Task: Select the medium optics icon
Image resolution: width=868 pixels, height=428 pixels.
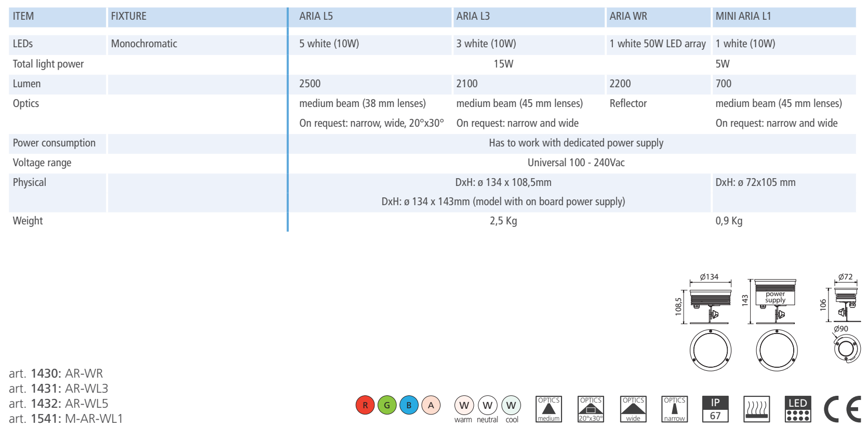Action: click(x=549, y=409)
